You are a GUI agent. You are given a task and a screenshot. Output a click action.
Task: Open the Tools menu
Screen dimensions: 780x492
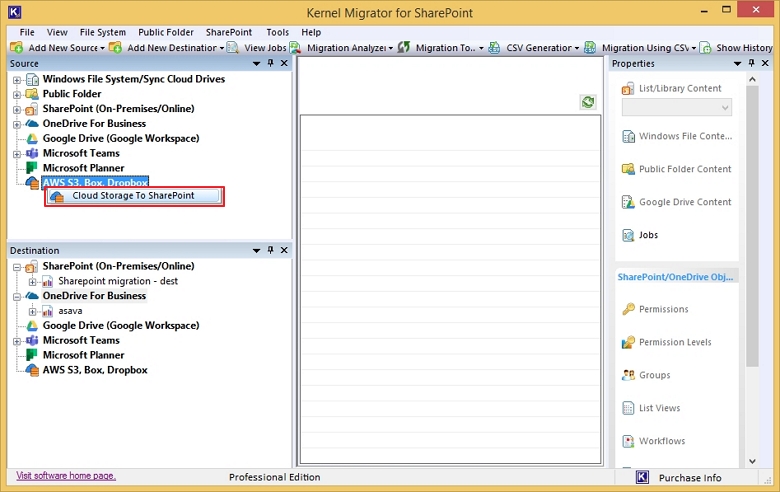coord(278,32)
